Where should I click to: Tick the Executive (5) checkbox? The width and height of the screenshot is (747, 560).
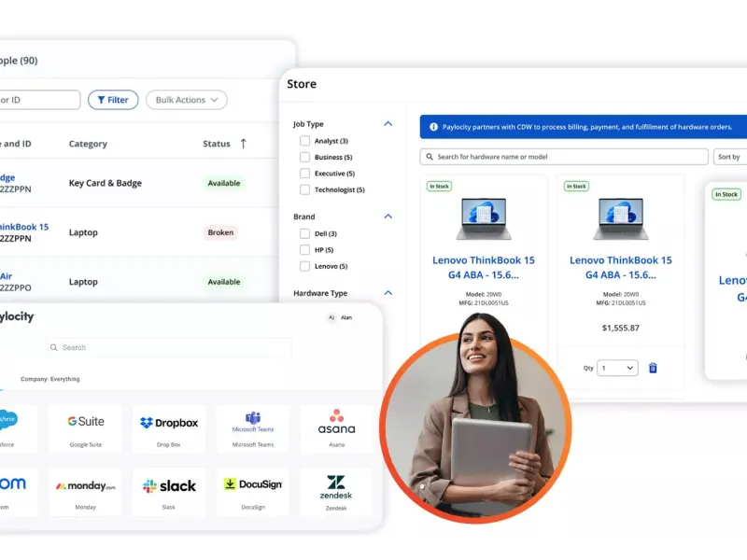coord(304,174)
